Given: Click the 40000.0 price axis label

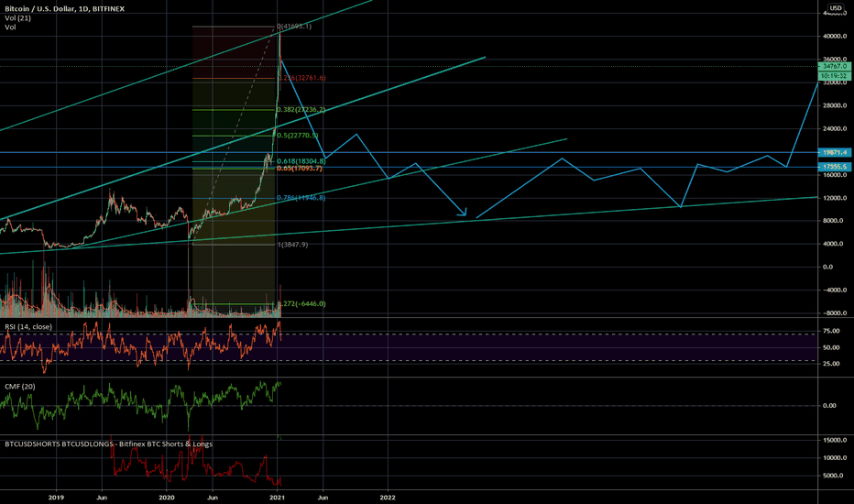Looking at the screenshot, I should click(x=835, y=37).
